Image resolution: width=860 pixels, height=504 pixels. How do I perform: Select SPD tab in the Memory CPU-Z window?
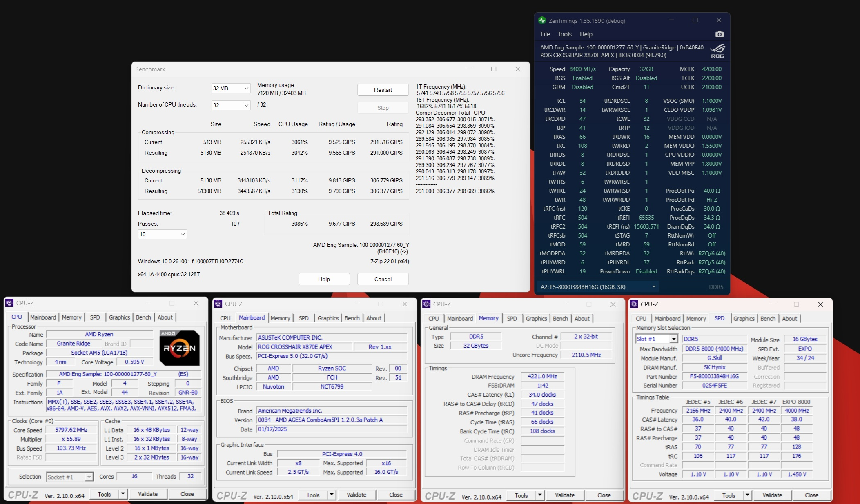coord(512,319)
